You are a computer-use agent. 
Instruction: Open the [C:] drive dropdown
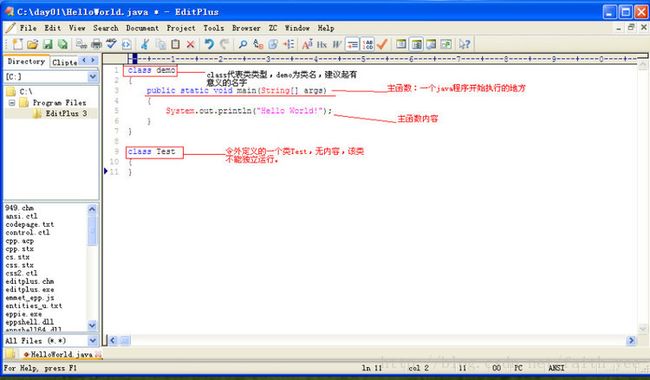[x=93, y=77]
